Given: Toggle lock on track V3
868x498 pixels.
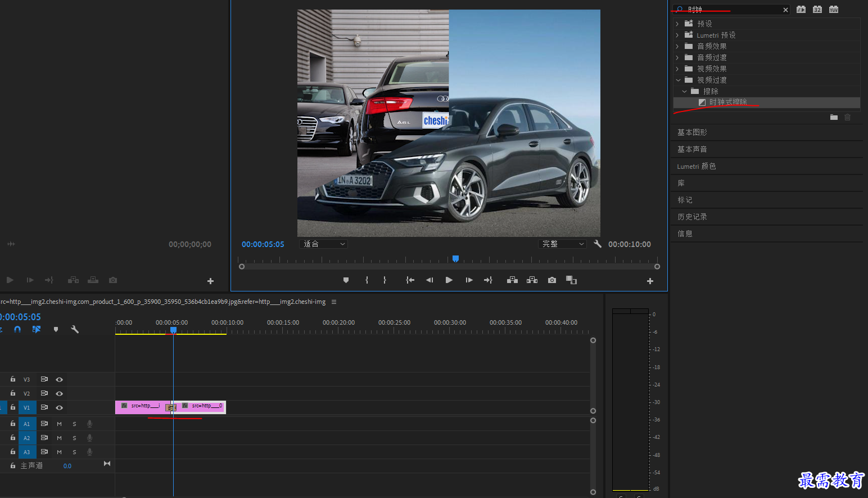Looking at the screenshot, I should [x=13, y=379].
